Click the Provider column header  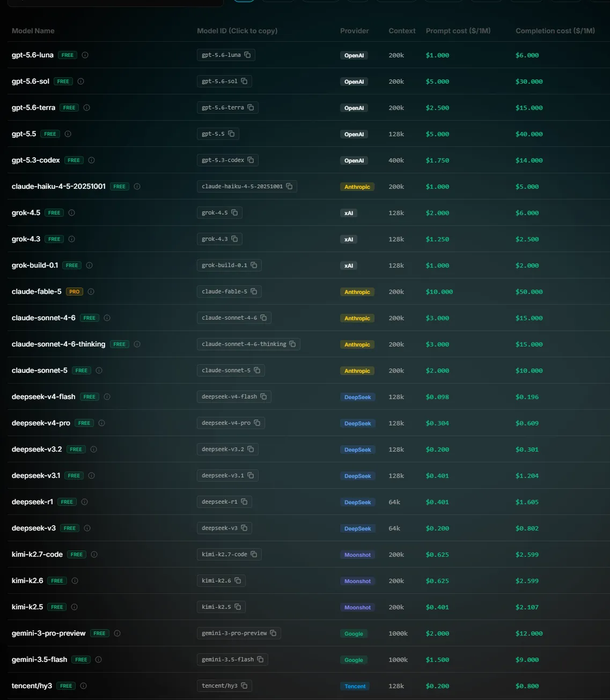pos(355,31)
